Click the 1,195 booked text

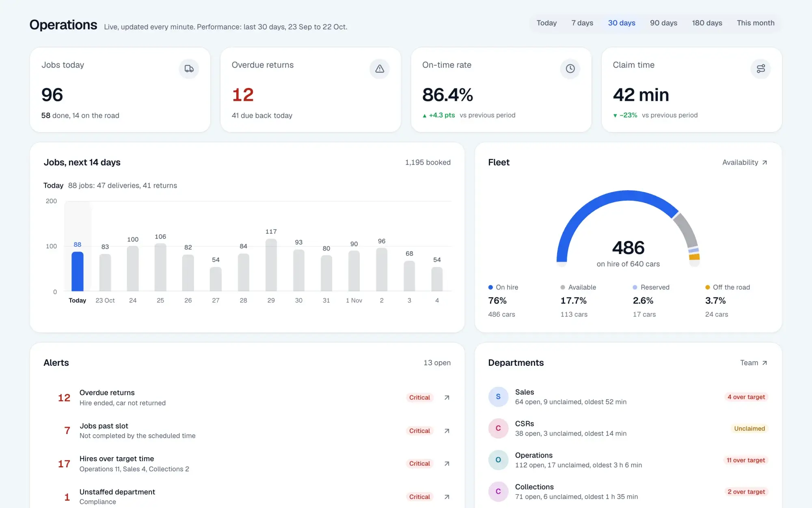(x=428, y=163)
